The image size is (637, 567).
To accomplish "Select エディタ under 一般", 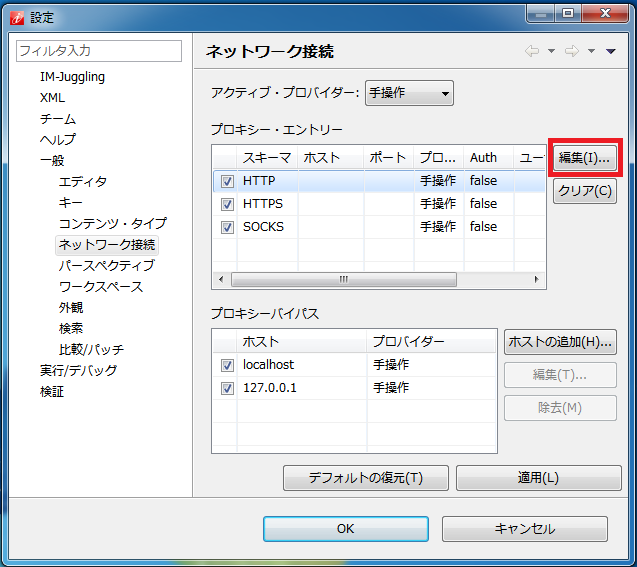I will point(82,182).
